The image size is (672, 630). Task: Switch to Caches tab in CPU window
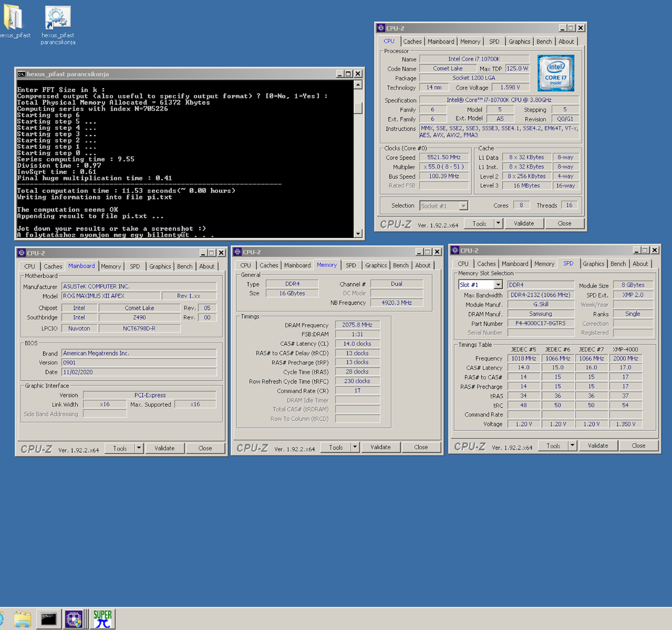(x=412, y=42)
